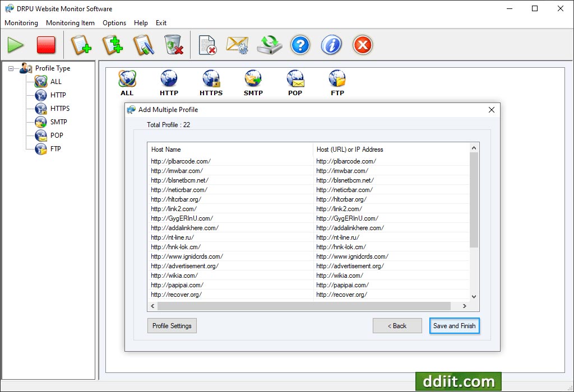The width and height of the screenshot is (574, 392).
Task: Click the down arrow on the vertical scrollbar
Action: pos(473,296)
